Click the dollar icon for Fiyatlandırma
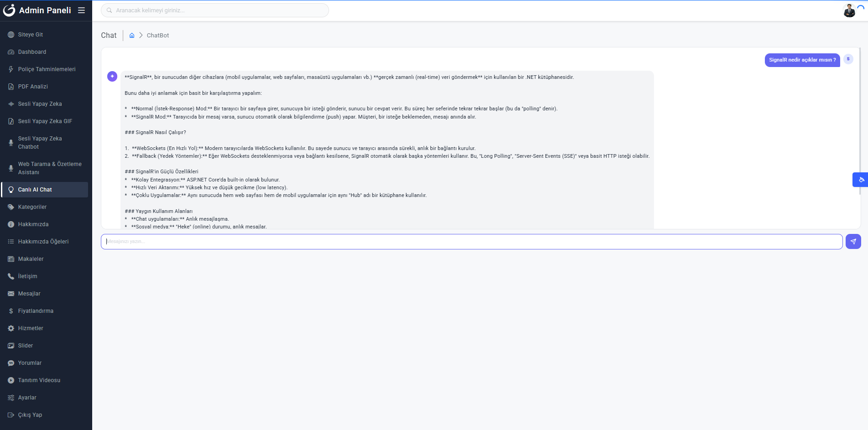This screenshot has height=430, width=868. coord(11,311)
